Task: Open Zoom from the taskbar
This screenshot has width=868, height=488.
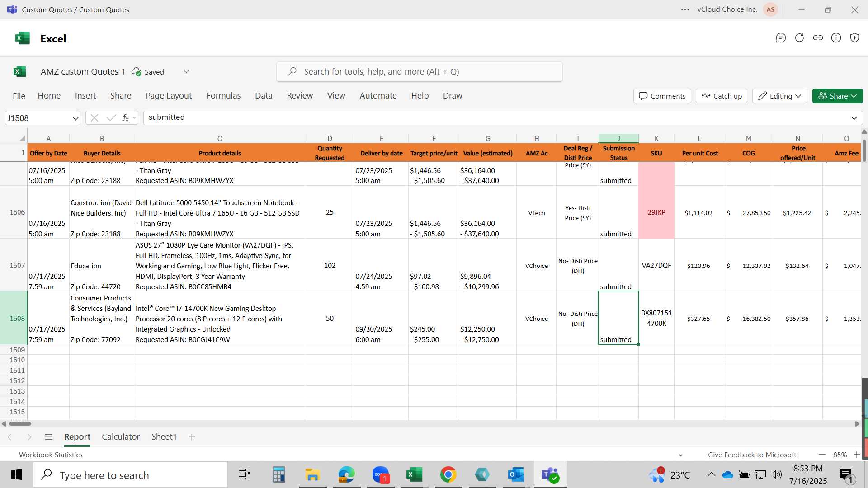Action: point(381,475)
